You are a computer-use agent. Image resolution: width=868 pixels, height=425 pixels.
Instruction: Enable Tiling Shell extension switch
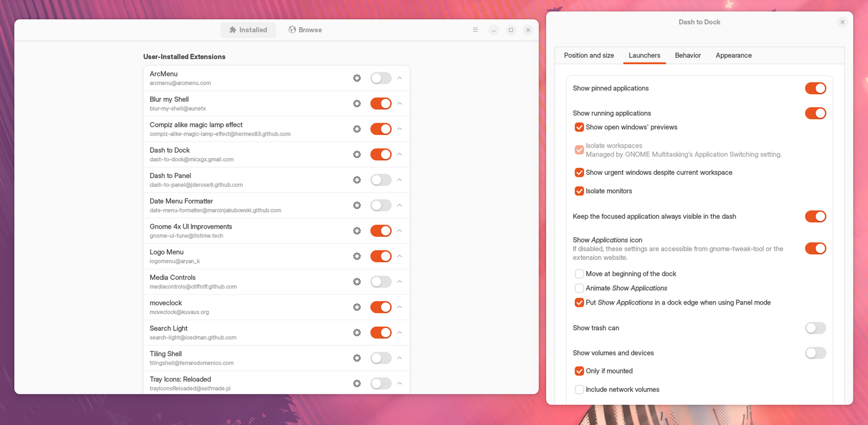[x=381, y=358]
